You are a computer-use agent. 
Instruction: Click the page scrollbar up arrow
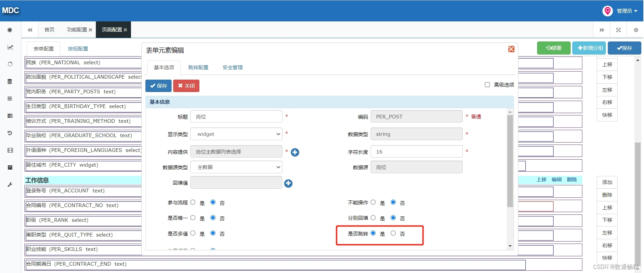tap(638, 60)
